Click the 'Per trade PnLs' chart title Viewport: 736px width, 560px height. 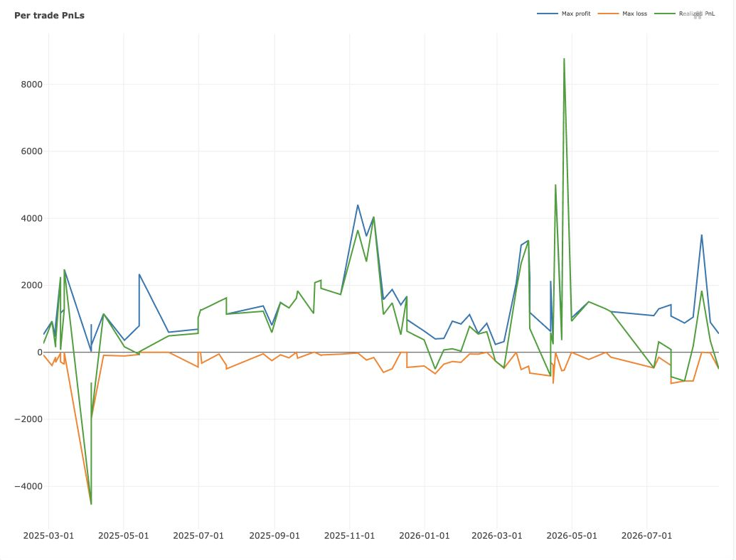[x=49, y=16]
